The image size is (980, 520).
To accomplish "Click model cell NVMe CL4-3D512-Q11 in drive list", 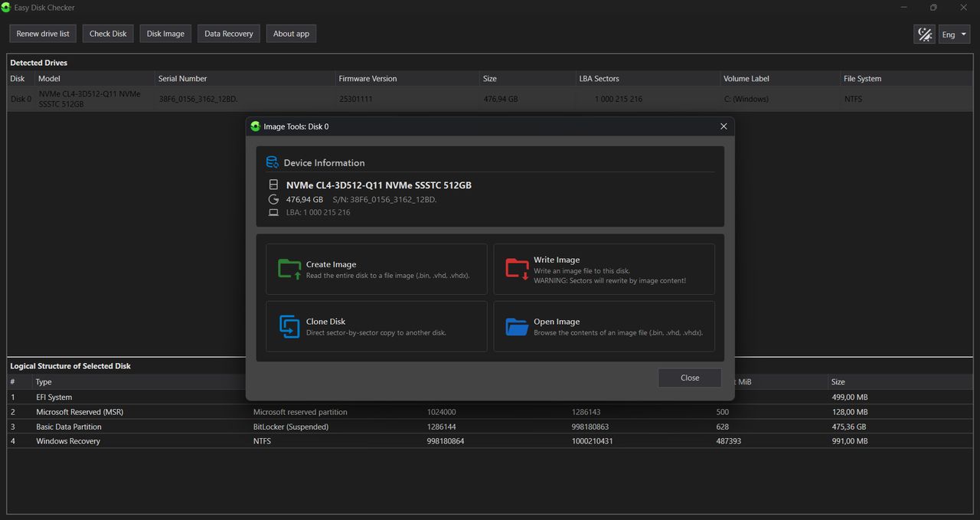I will click(90, 99).
